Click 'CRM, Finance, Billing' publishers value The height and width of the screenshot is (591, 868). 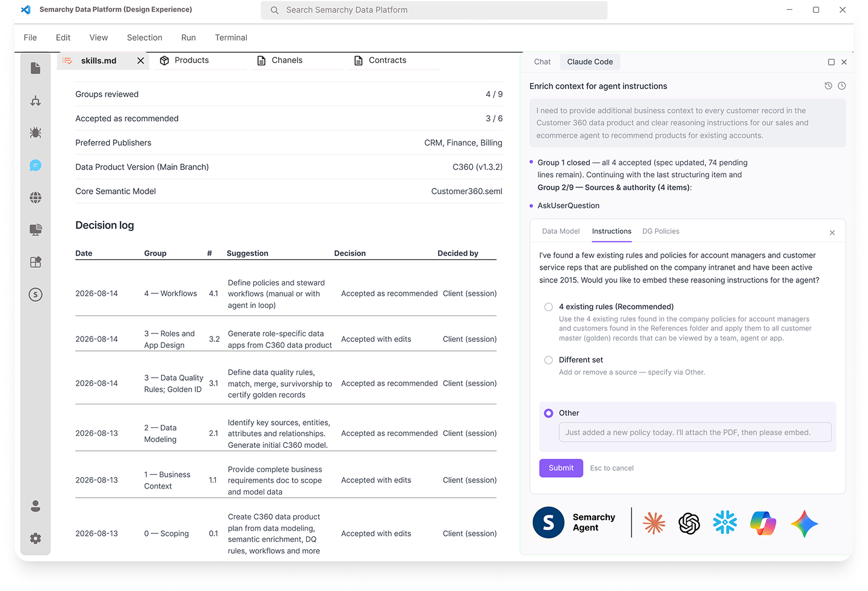point(463,143)
